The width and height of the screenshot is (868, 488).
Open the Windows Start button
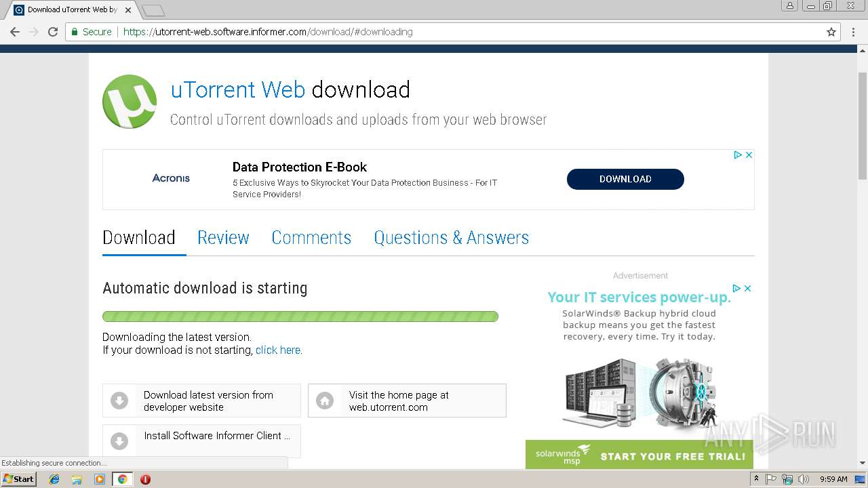coord(19,479)
